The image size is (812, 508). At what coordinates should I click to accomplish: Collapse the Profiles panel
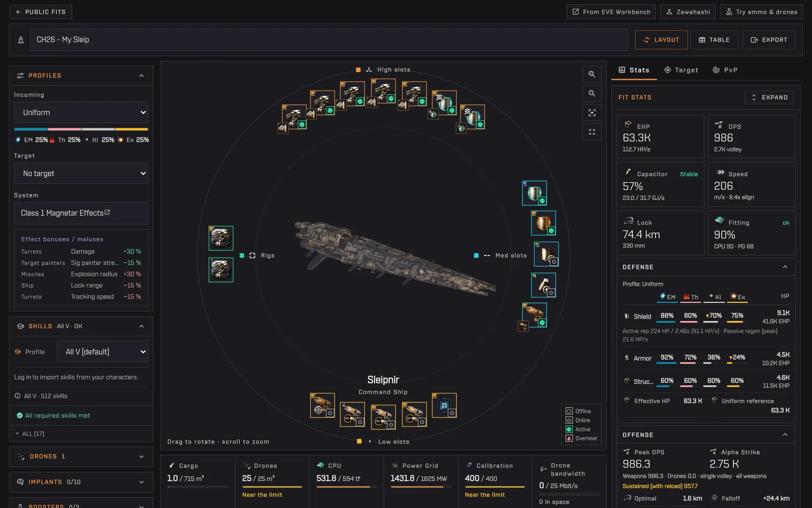pos(142,76)
